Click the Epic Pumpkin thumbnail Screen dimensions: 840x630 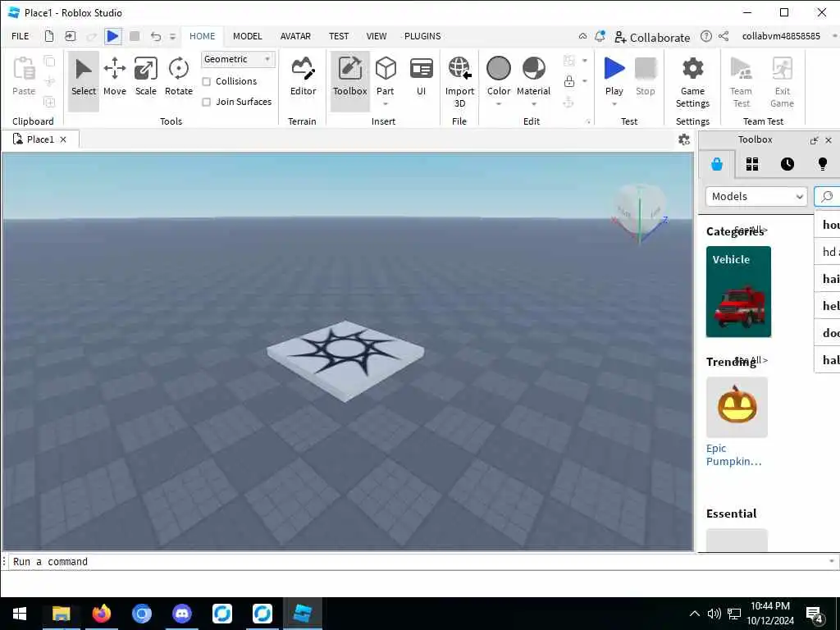tap(737, 407)
